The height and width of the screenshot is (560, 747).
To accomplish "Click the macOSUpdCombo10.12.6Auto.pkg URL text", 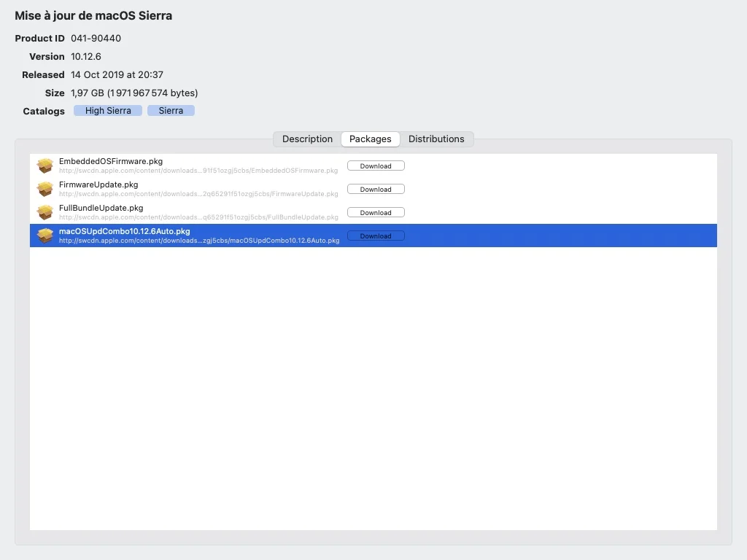I will click(x=199, y=241).
